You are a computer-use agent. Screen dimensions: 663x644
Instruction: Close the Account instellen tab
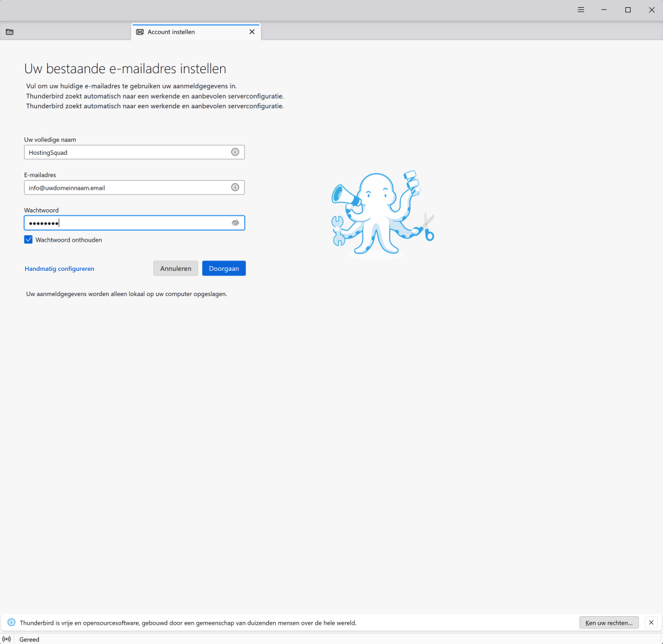pyautogui.click(x=252, y=32)
